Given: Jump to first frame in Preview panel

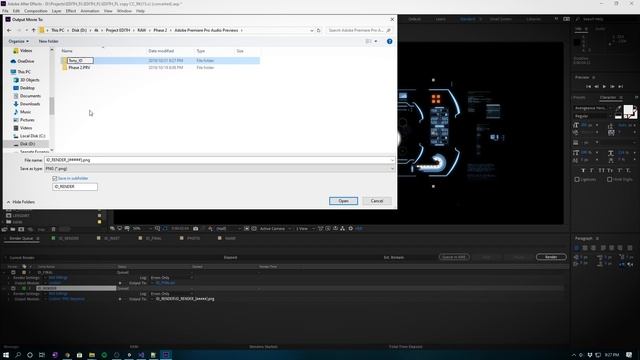Looking at the screenshot, I should tap(588, 87).
